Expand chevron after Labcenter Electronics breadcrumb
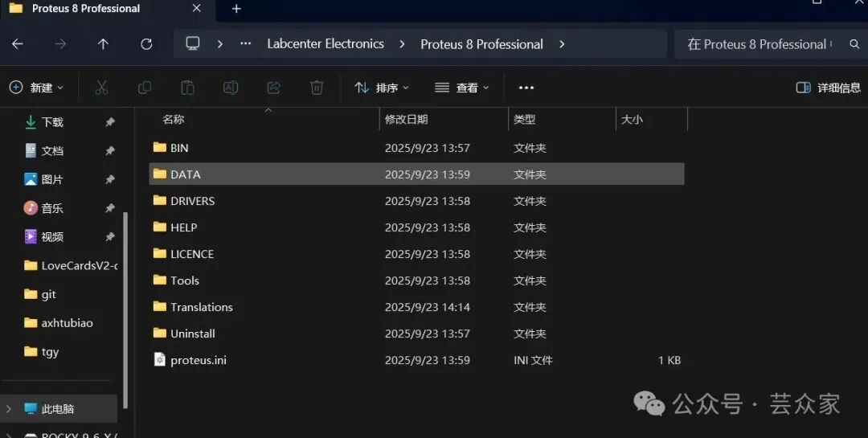 click(403, 43)
